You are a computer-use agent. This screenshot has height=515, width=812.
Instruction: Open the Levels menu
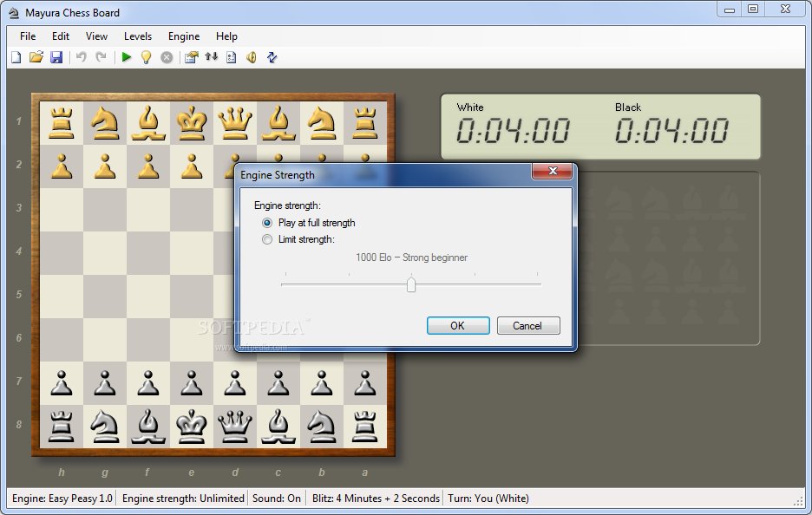coord(138,36)
